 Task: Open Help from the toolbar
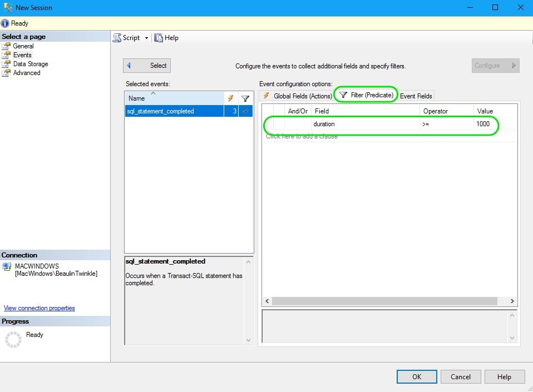tap(166, 38)
